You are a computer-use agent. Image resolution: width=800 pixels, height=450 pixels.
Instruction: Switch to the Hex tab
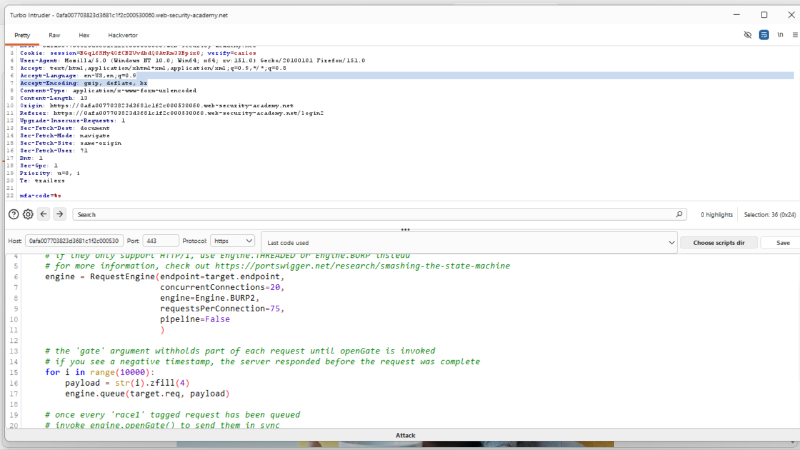pyautogui.click(x=84, y=35)
